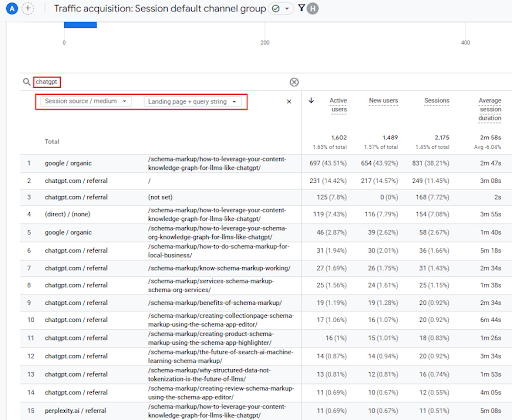This screenshot has width=512, height=420.
Task: Click row 11 product-schema-markup landing page
Action: click(x=210, y=338)
